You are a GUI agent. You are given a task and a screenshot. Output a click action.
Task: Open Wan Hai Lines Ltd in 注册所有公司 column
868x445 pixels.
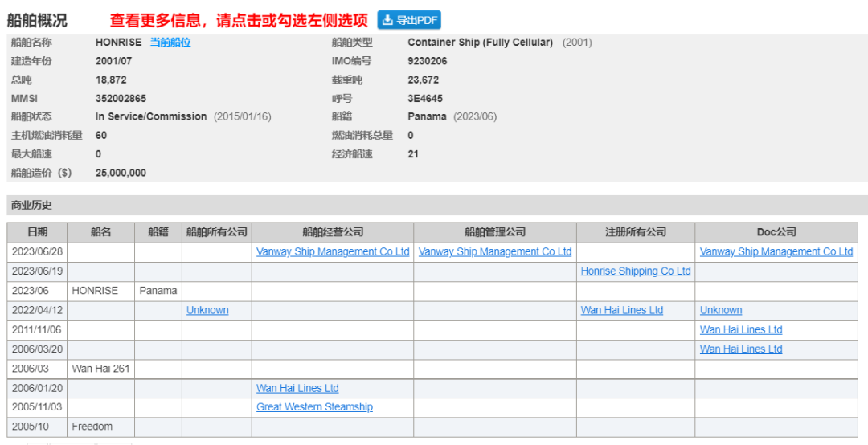[x=621, y=311]
